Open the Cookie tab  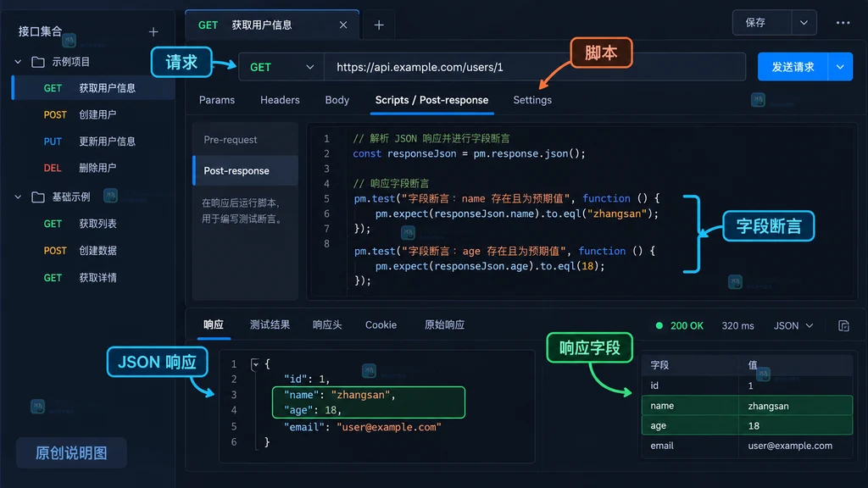381,324
